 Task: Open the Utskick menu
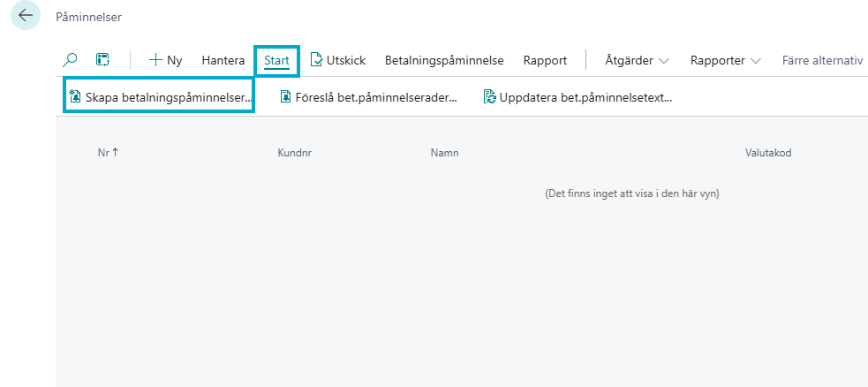[x=337, y=60]
